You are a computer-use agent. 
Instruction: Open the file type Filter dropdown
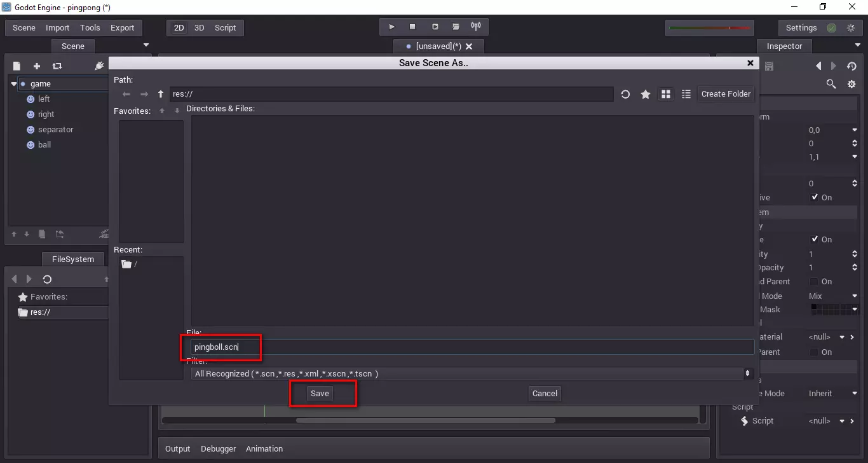pyautogui.click(x=471, y=374)
